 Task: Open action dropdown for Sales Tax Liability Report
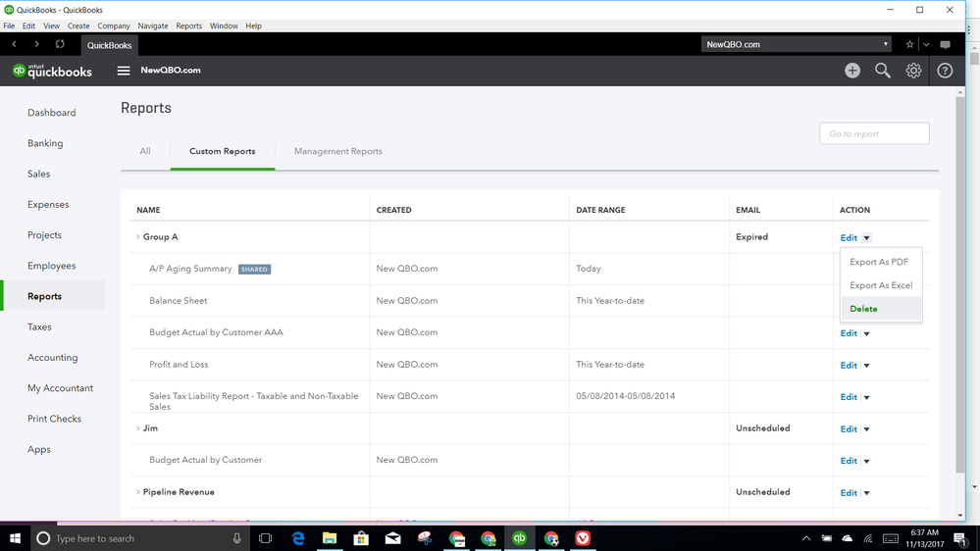coord(867,397)
